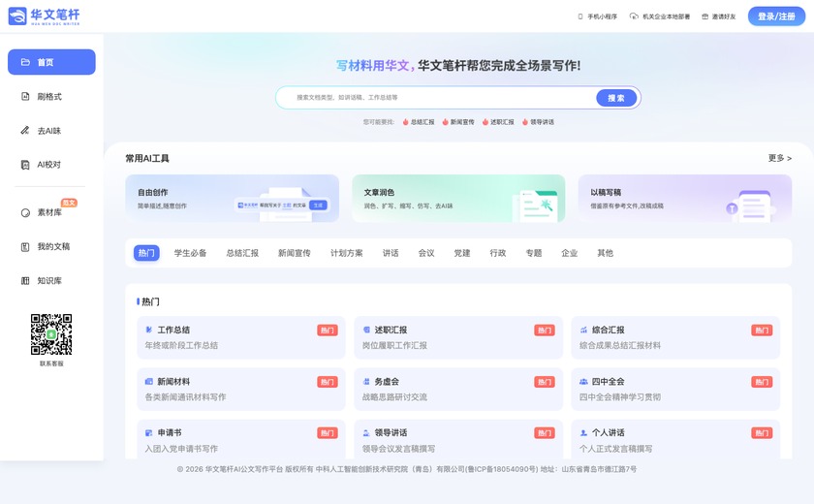The image size is (814, 504).
Task: Click the 素材库 icon in sidebar
Action: tap(25, 213)
